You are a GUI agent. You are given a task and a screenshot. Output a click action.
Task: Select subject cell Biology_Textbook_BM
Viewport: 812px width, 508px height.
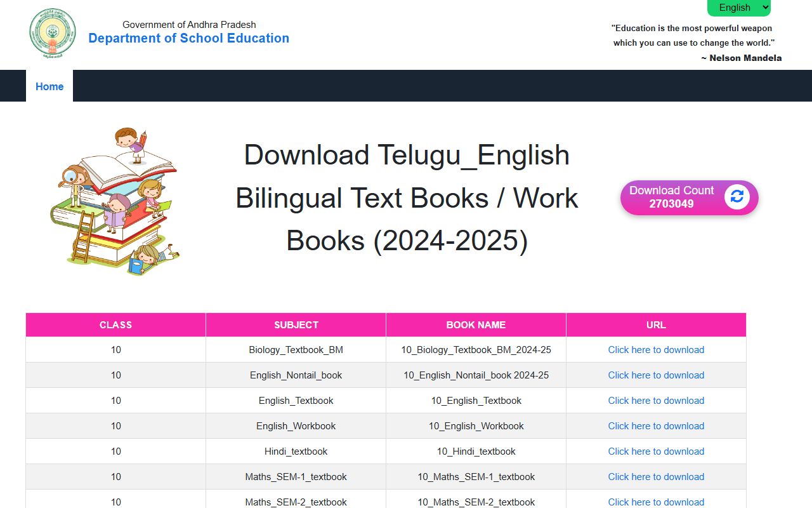[296, 350]
